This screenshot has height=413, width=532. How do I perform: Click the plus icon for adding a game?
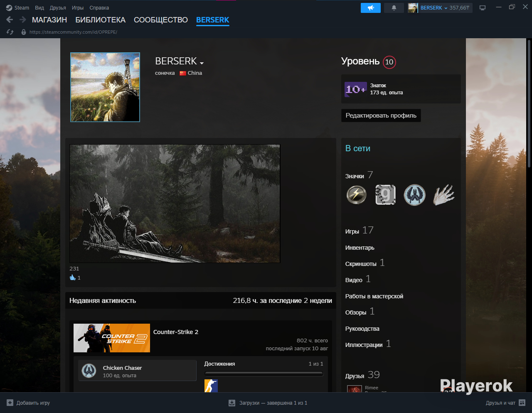[x=10, y=403]
